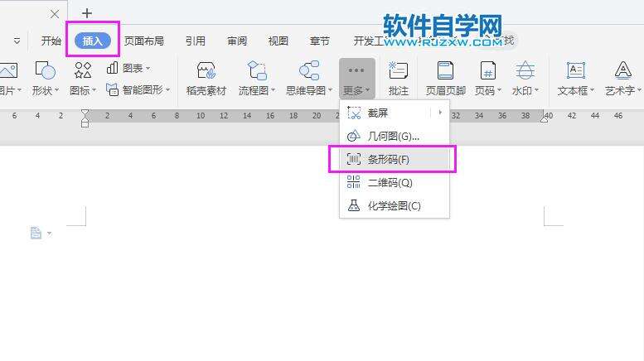Click the 图片 picture icon
This screenshot has width=644, height=361.
[8, 70]
